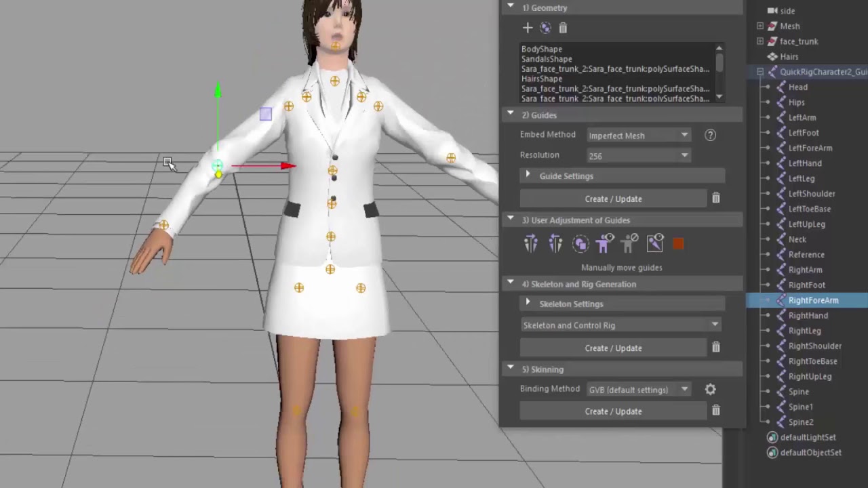Screen dimensions: 868x488
Task: Collapse the 1) Geometry section
Action: [x=511, y=7]
